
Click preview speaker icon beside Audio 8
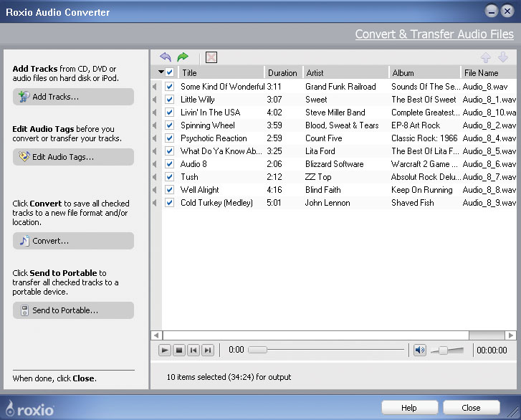coord(155,164)
